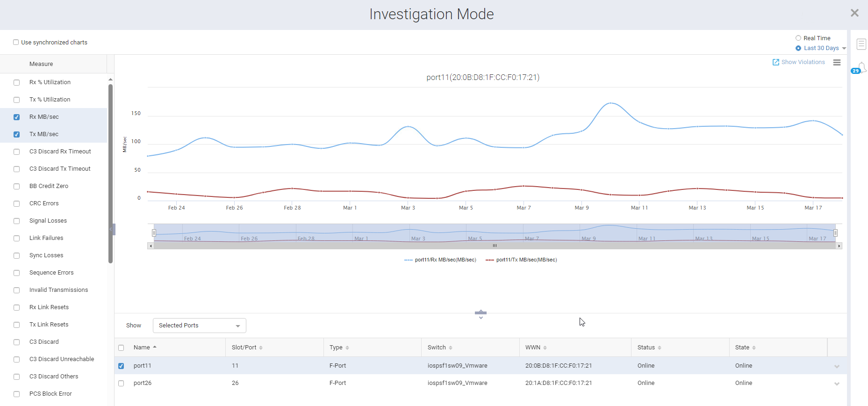Select the port26 row checkbox
Image resolution: width=868 pixels, height=406 pixels.
pyautogui.click(x=121, y=383)
